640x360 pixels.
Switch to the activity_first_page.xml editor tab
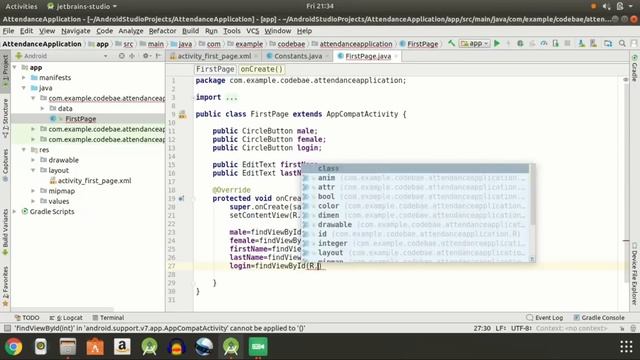[214, 56]
